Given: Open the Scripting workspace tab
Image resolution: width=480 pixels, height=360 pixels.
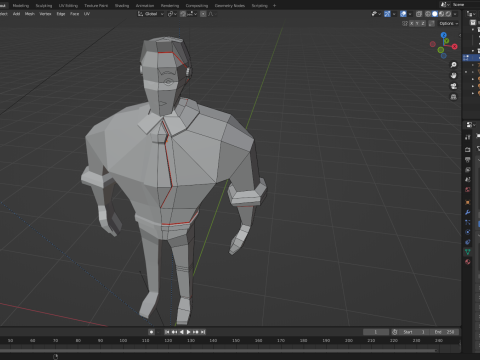Looking at the screenshot, I should 259,5.
